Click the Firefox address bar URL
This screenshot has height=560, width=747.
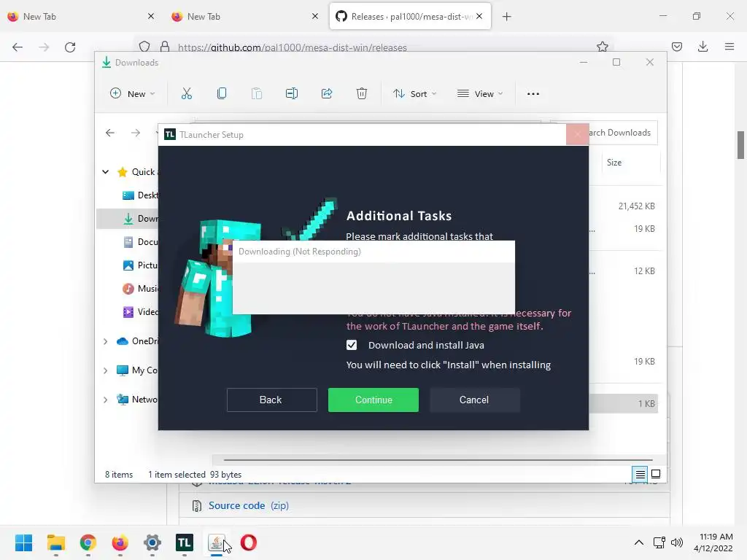tap(292, 47)
